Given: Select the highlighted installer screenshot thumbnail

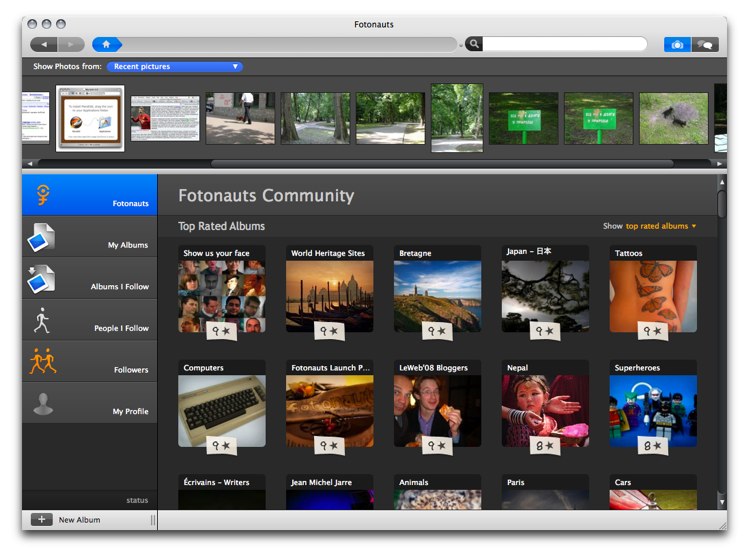Looking at the screenshot, I should tap(90, 119).
